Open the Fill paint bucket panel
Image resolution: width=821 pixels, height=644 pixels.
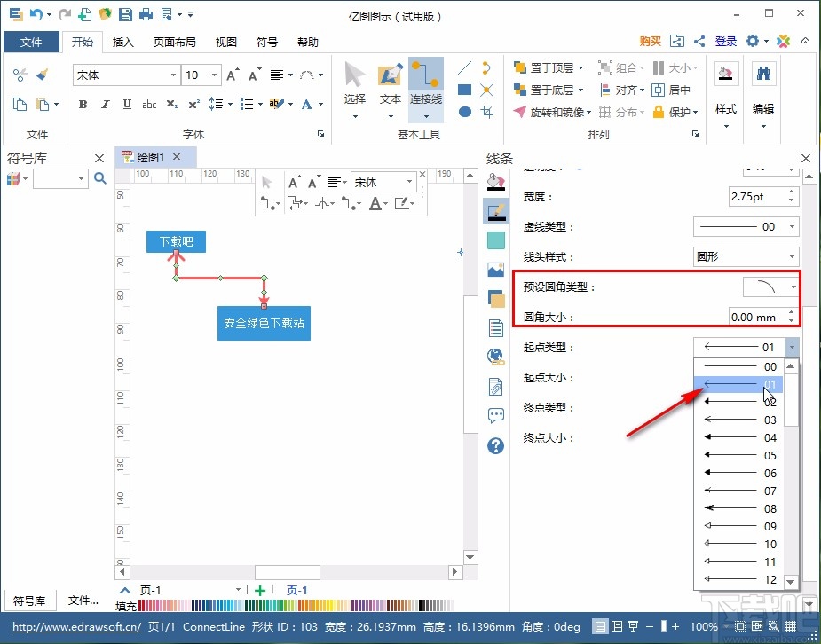click(496, 182)
